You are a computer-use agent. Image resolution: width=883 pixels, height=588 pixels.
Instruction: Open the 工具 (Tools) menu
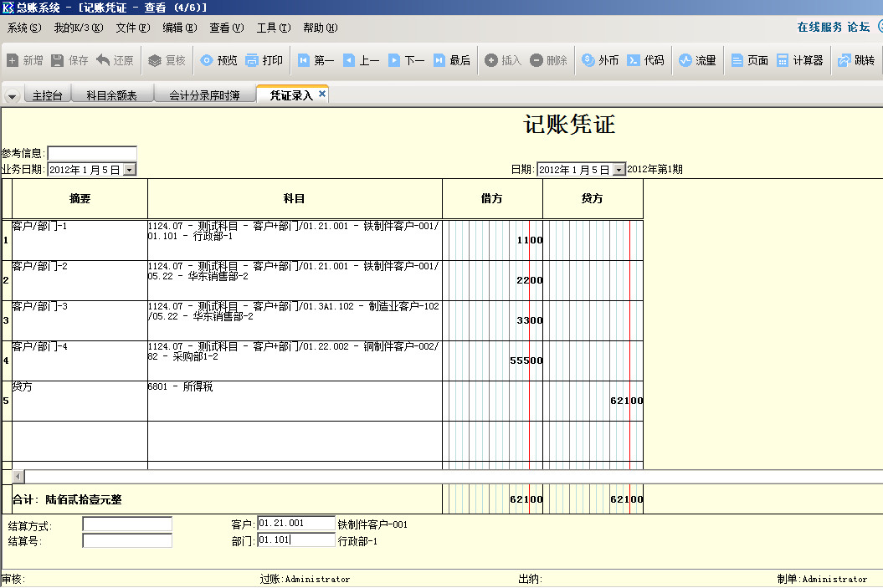(273, 28)
